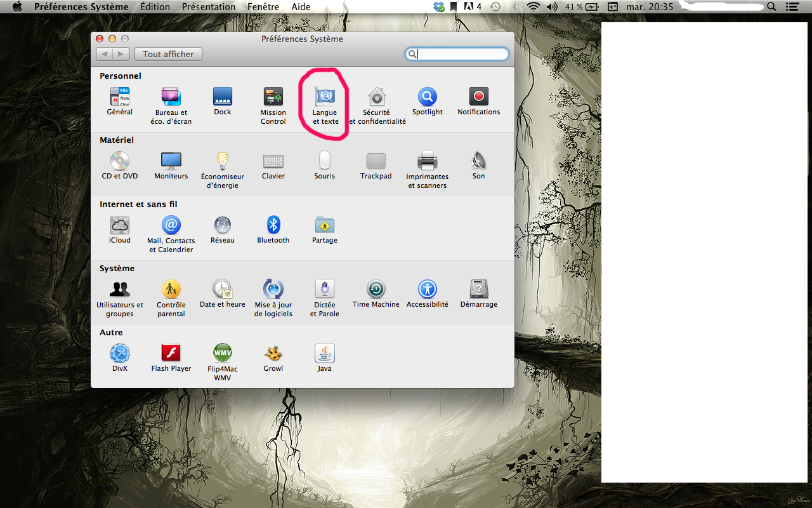The height and width of the screenshot is (508, 812).
Task: Open the Général preference pane
Action: pos(120,102)
